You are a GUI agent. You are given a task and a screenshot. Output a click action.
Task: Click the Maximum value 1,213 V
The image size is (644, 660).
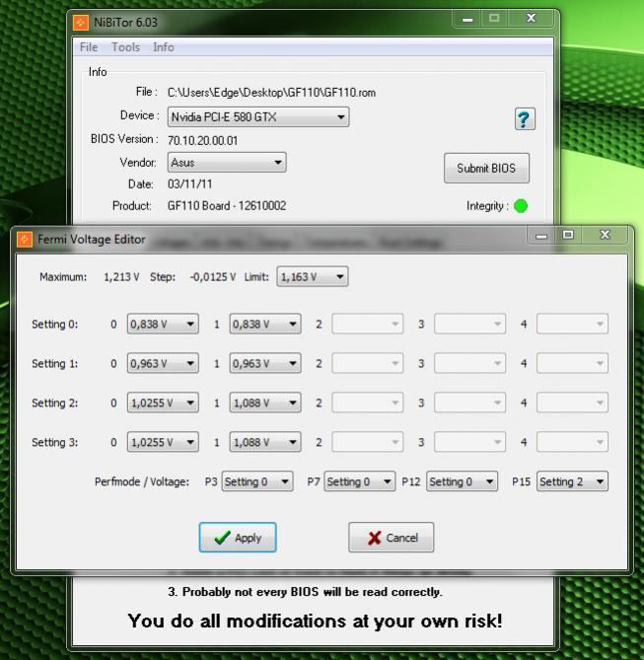click(x=121, y=277)
